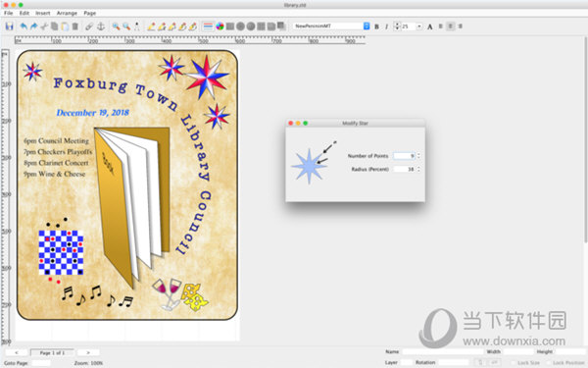The height and width of the screenshot is (368, 588).
Task: Select the 9pm Wine & Cheese text
Action: 54,174
